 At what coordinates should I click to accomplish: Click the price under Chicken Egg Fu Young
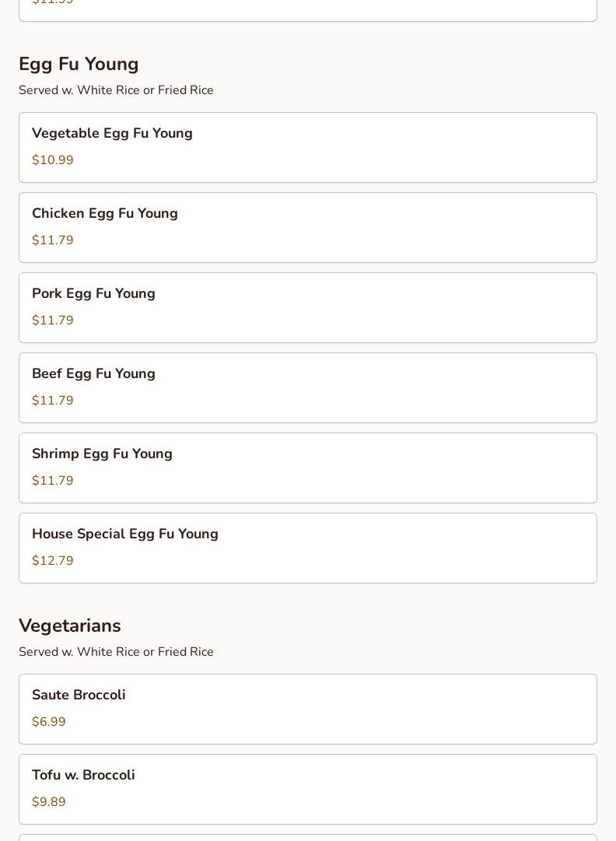pyautogui.click(x=53, y=240)
